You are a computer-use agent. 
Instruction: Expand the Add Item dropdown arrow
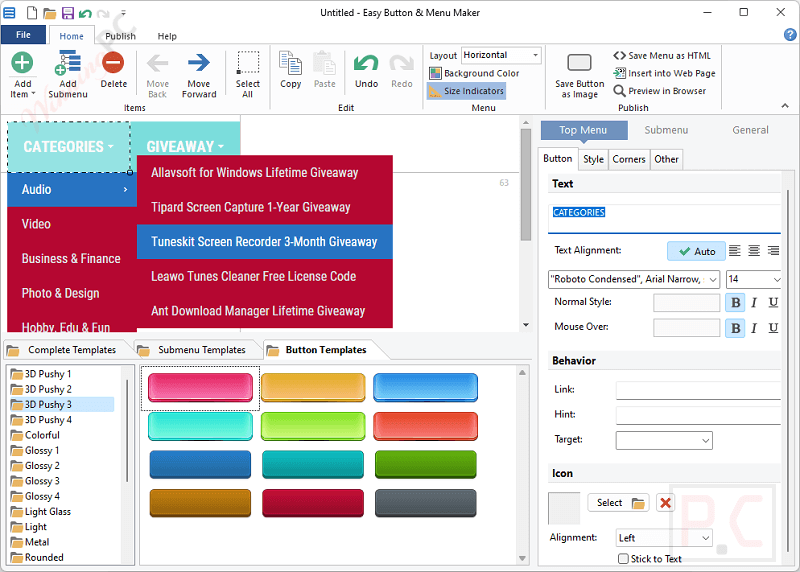coord(33,94)
